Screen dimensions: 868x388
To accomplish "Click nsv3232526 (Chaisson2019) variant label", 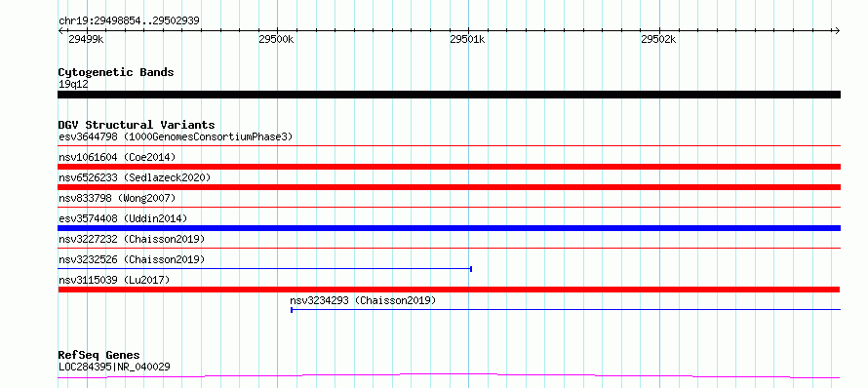I will point(132,259).
